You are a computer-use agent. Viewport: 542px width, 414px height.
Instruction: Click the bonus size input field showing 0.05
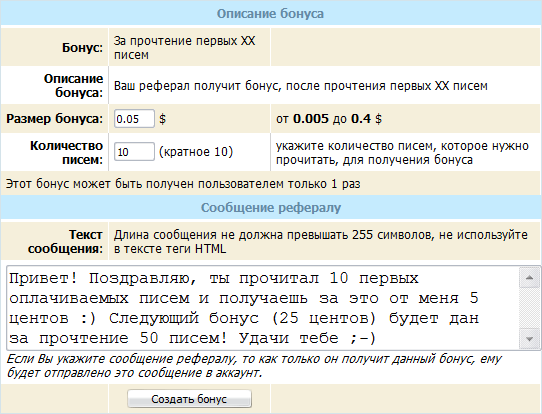[x=134, y=119]
